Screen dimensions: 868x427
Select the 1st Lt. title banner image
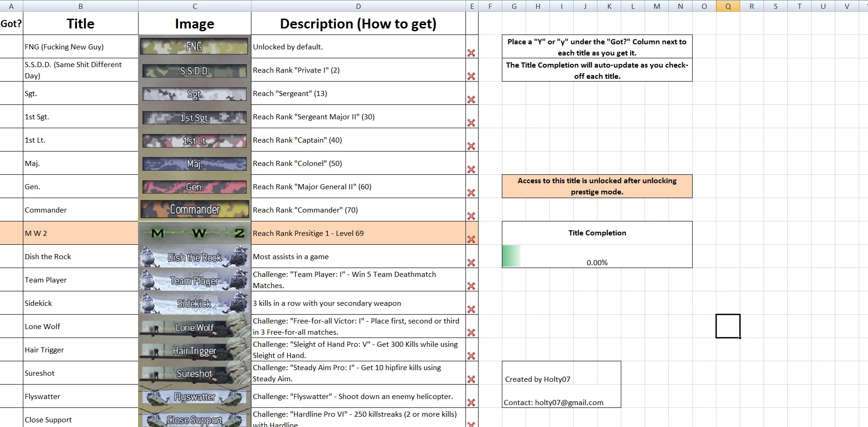coord(194,140)
